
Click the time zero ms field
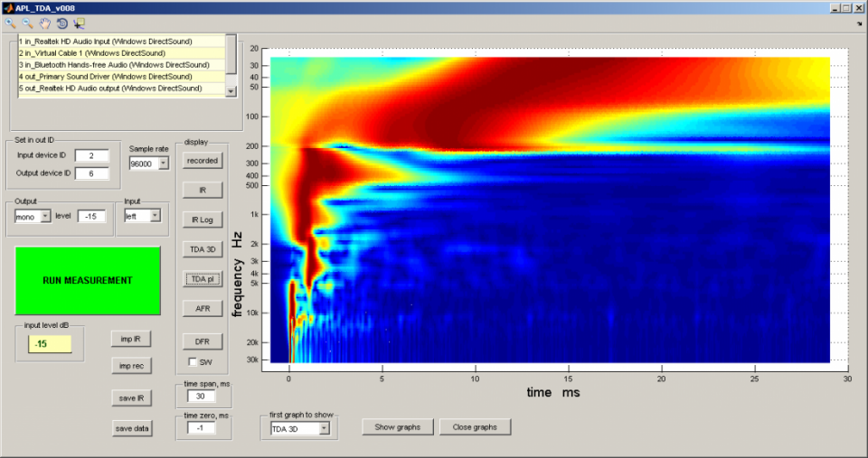coord(201,427)
